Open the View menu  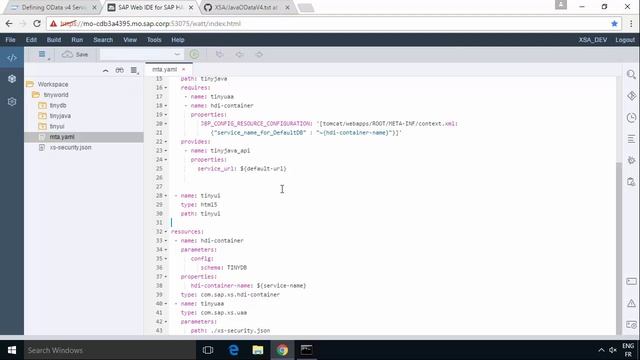point(130,40)
